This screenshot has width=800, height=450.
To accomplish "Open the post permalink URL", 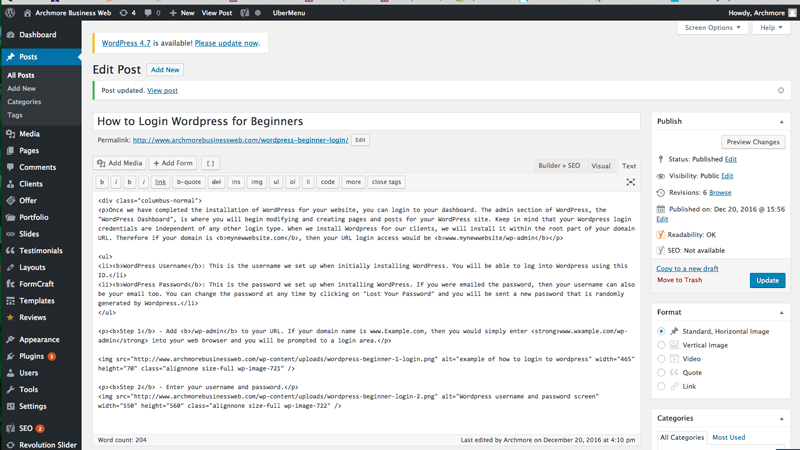I will pos(240,140).
